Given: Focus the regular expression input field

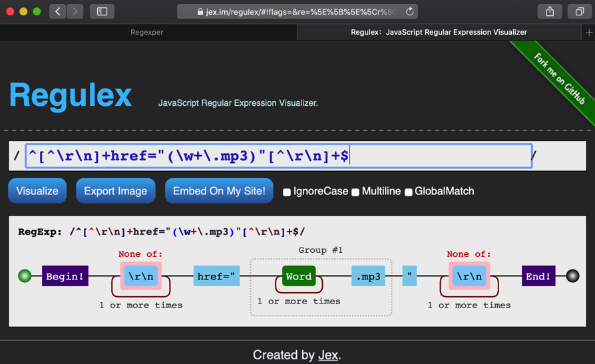Looking at the screenshot, I should (278, 156).
